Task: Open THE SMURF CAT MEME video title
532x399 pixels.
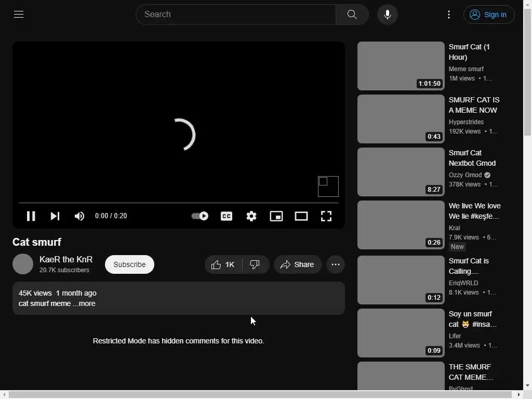Action: click(471, 372)
